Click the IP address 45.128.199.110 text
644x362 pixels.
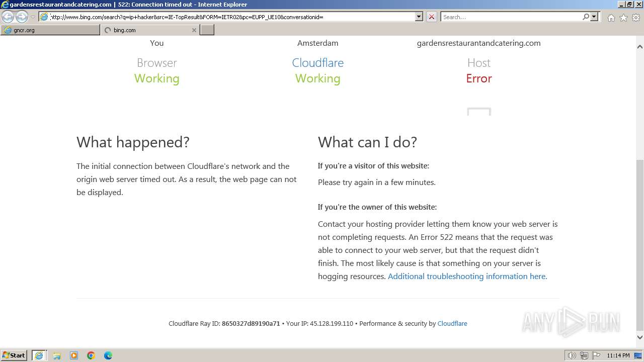(332, 323)
